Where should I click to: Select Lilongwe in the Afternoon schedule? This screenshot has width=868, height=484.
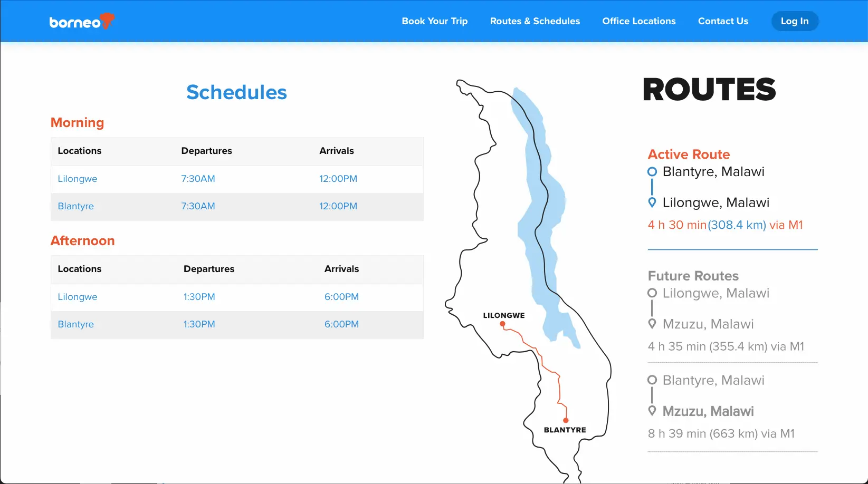coord(78,297)
